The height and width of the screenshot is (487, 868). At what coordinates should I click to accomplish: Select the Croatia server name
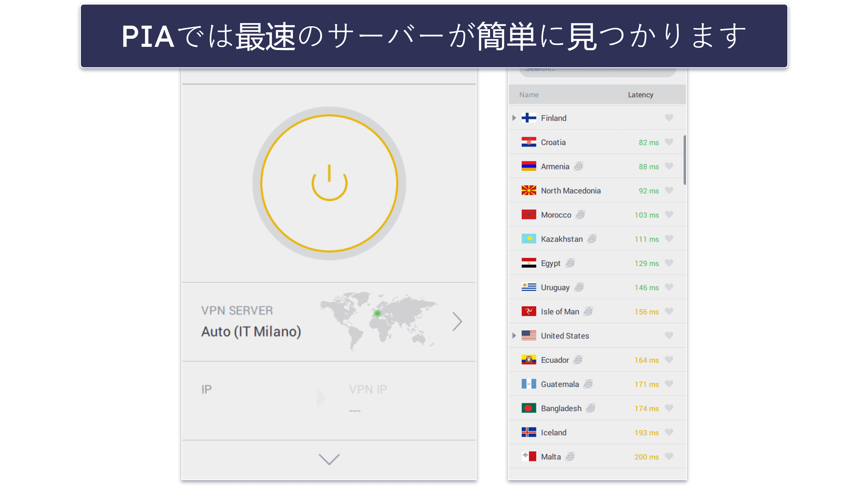click(553, 142)
